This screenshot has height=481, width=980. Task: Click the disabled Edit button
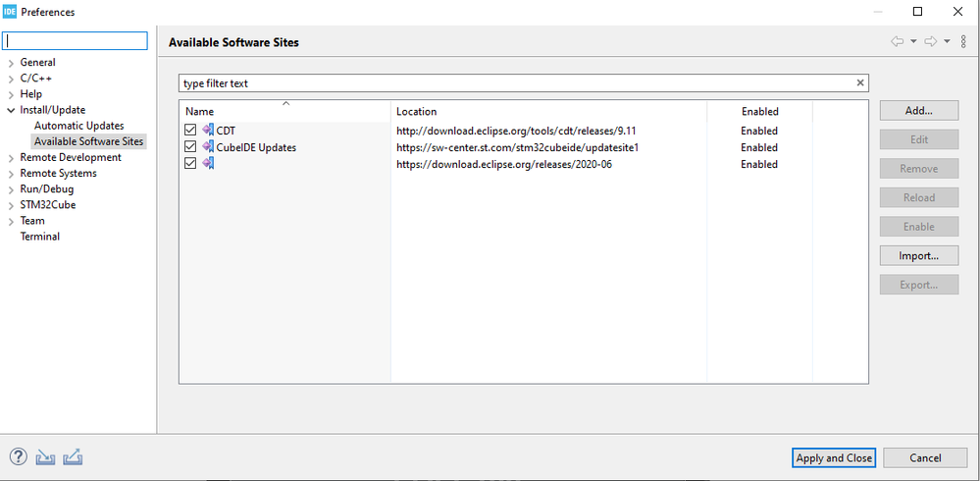coord(919,139)
